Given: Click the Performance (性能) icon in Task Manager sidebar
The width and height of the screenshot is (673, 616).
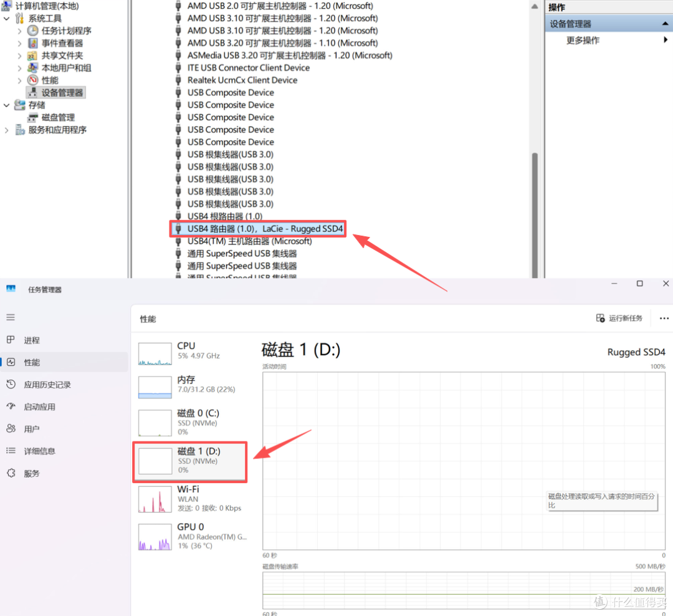Looking at the screenshot, I should coord(11,362).
